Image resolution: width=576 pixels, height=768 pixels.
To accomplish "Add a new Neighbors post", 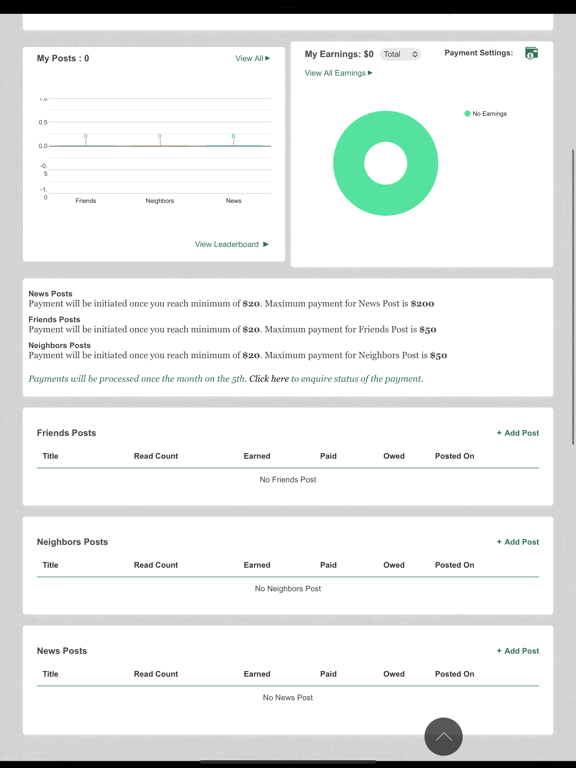I will click(x=518, y=542).
